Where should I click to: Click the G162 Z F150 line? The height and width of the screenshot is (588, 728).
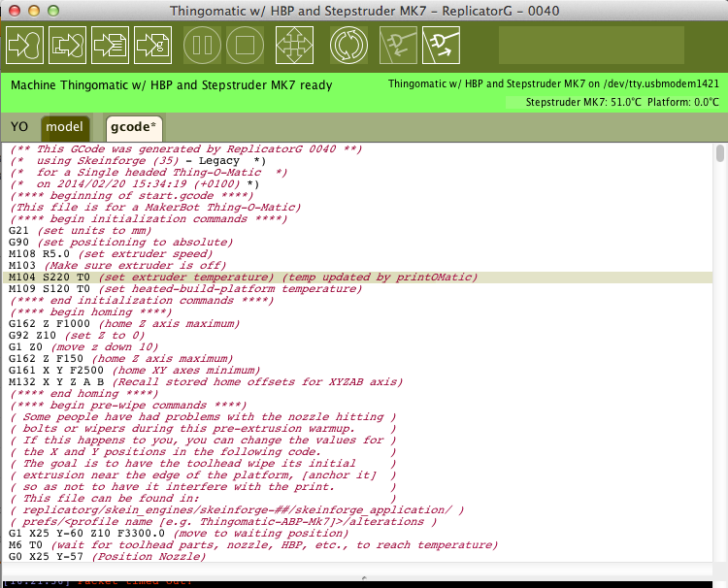(x=120, y=359)
